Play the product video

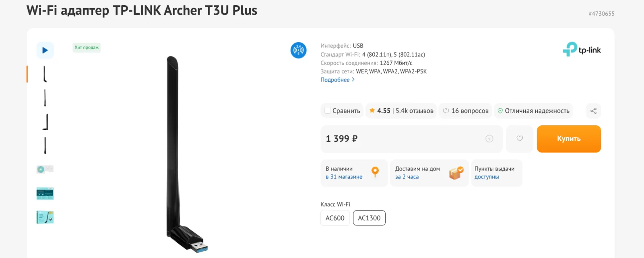pos(45,50)
